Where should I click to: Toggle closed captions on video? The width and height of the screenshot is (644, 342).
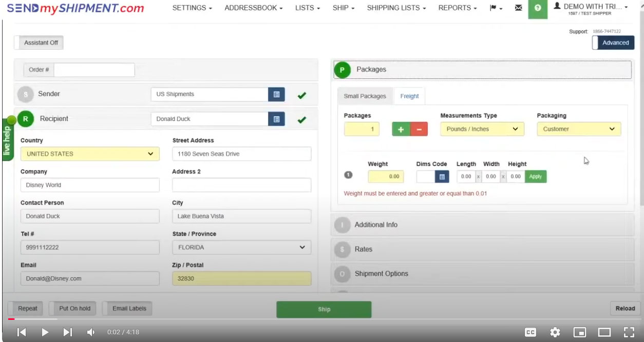[x=531, y=332]
